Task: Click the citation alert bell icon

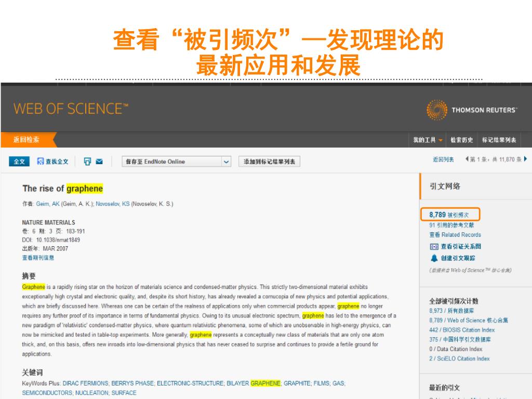Action: pyautogui.click(x=434, y=258)
